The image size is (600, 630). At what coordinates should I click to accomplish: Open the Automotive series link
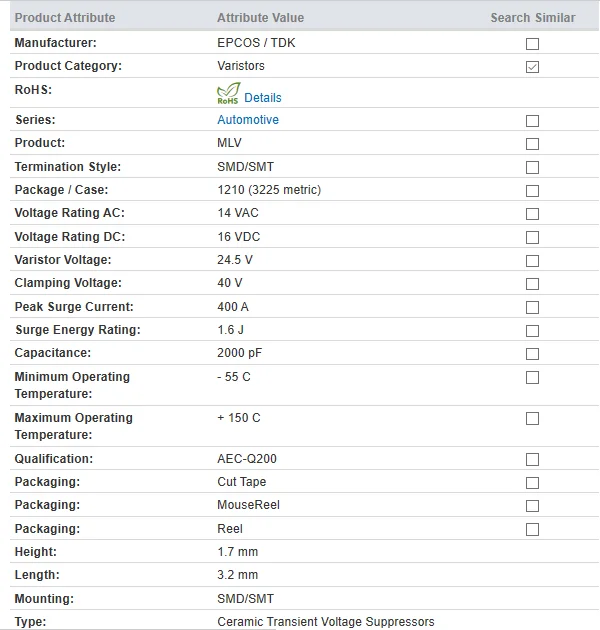point(248,120)
